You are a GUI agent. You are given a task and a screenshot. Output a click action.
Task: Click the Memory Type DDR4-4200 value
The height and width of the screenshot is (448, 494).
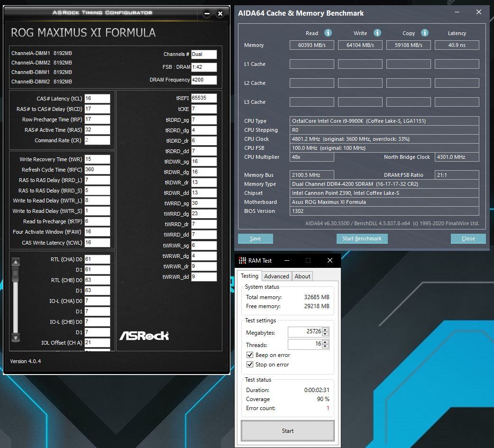coord(384,184)
